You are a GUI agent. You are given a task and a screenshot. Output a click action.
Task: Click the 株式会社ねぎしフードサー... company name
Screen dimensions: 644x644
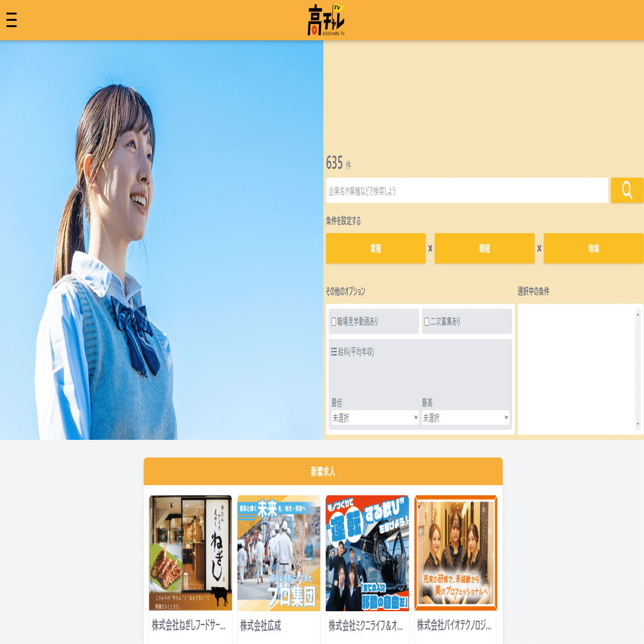coord(188,626)
